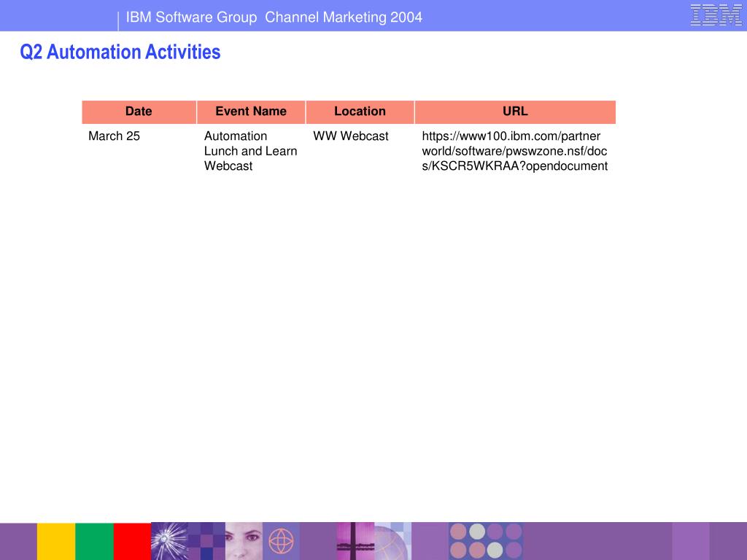Click the green square in footer
The image size is (747, 560).
click(94, 542)
